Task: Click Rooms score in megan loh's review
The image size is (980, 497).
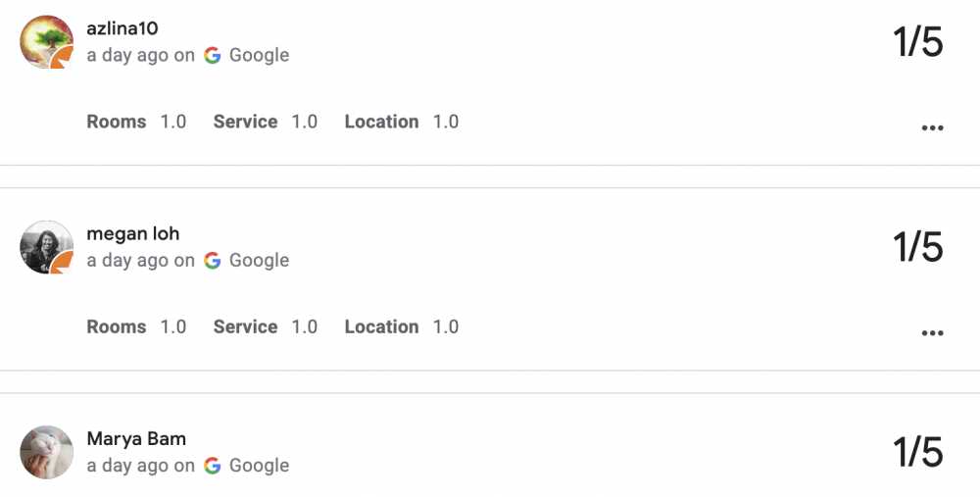Action: click(136, 326)
